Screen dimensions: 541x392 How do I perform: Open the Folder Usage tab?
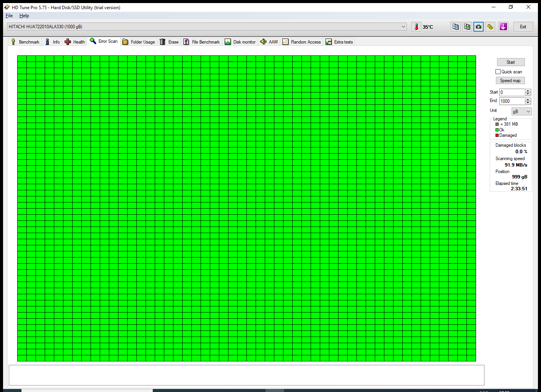[139, 42]
